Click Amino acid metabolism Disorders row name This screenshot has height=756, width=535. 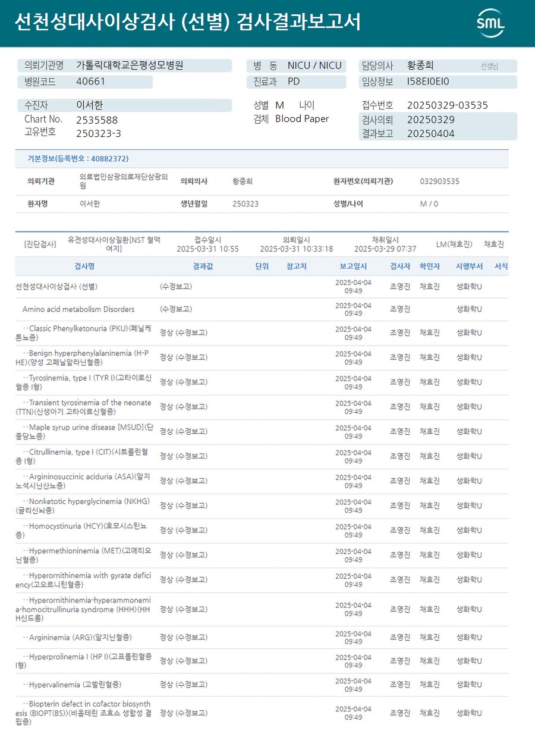coord(78,309)
